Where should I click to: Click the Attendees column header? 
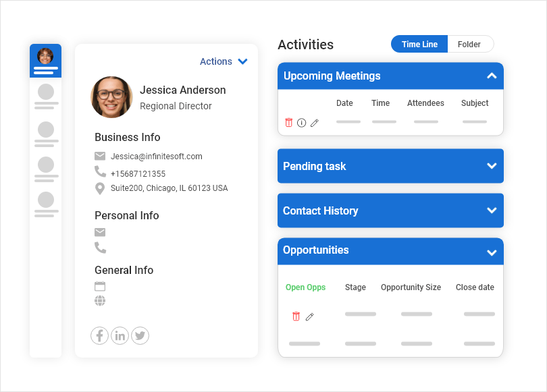[x=425, y=103]
